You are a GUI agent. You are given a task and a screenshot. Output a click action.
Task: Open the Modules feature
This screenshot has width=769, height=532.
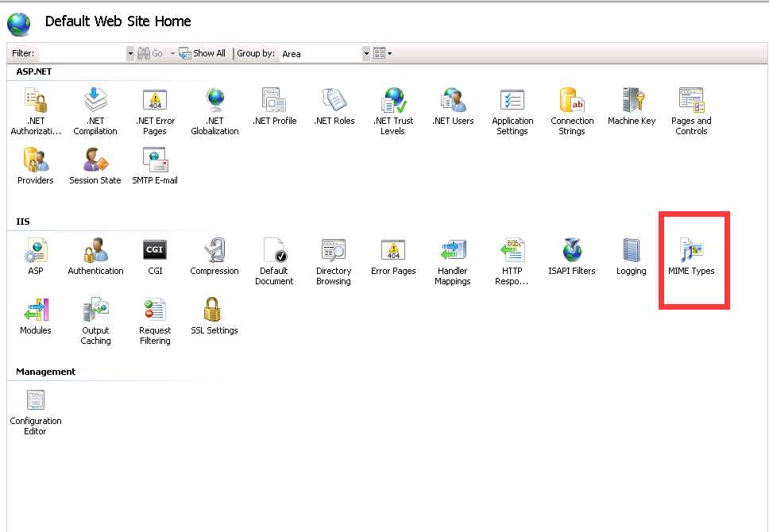(x=35, y=316)
